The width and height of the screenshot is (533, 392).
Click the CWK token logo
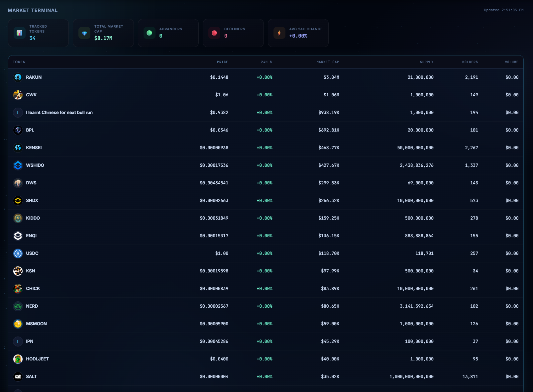(18, 95)
